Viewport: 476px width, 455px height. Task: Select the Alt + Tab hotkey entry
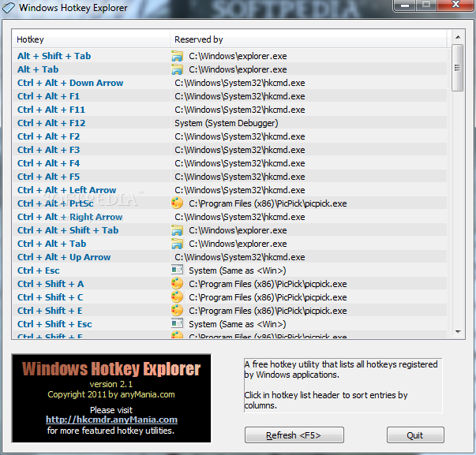pos(38,69)
